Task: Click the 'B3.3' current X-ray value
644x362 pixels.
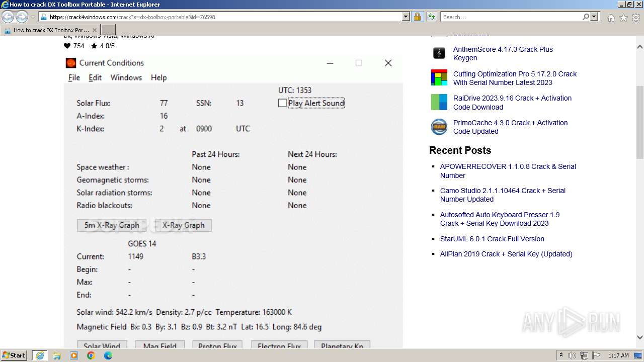Action: tap(199, 256)
